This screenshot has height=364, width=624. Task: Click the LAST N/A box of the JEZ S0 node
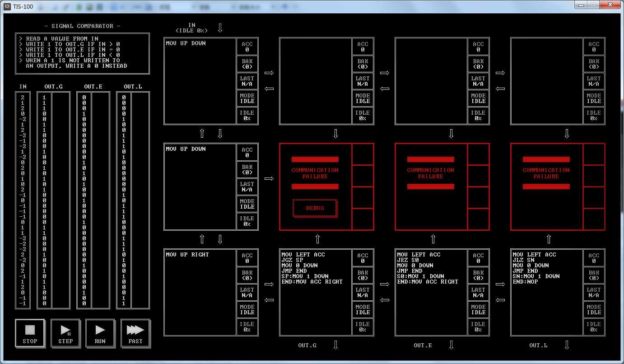pyautogui.click(x=478, y=293)
